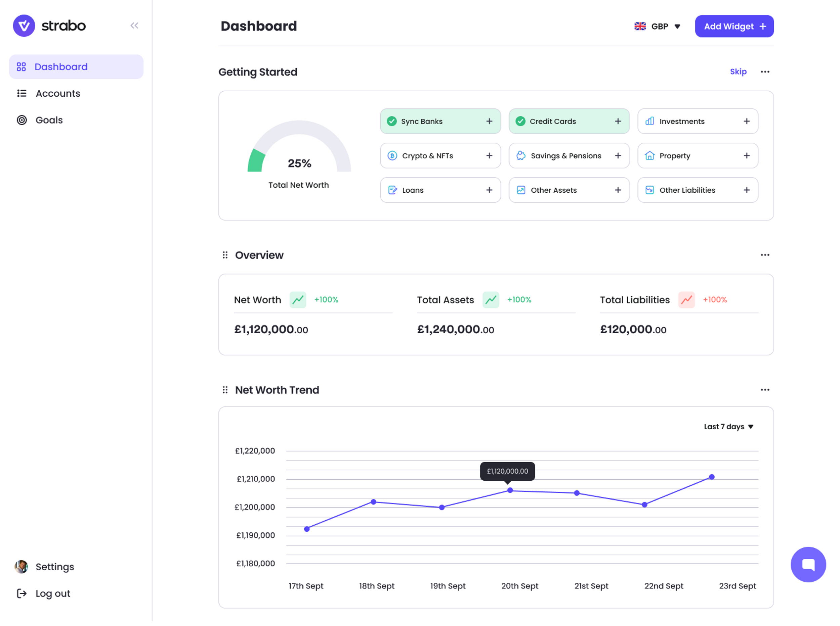
Task: Click the Credit Cards completed checkmark
Action: pyautogui.click(x=520, y=121)
